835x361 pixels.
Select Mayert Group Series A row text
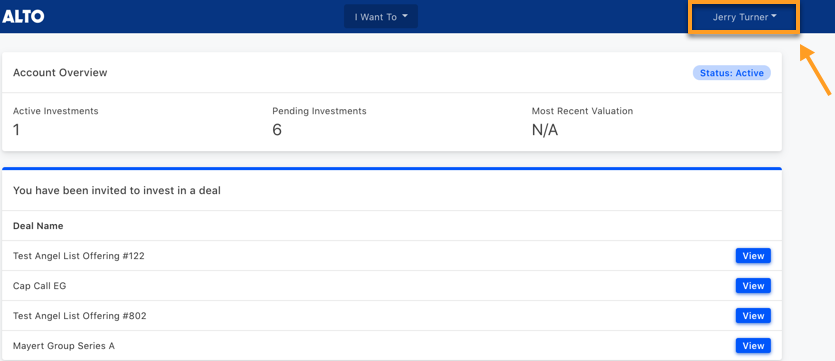click(64, 346)
